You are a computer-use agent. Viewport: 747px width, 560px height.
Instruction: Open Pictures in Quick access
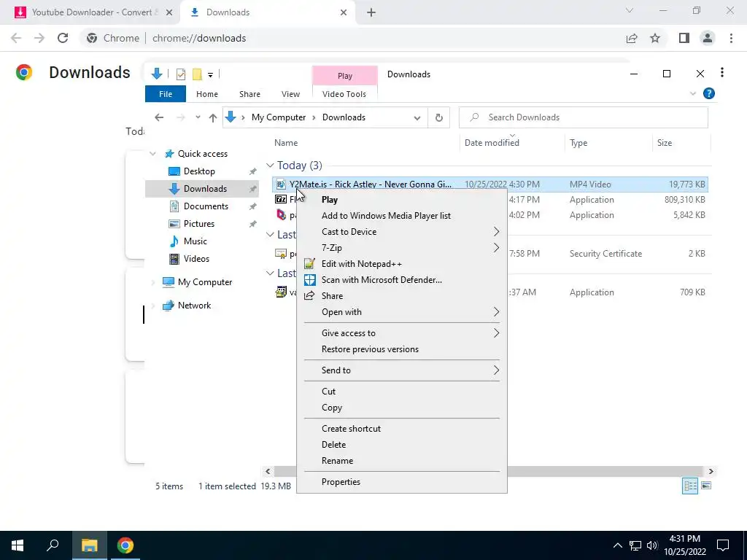click(198, 224)
